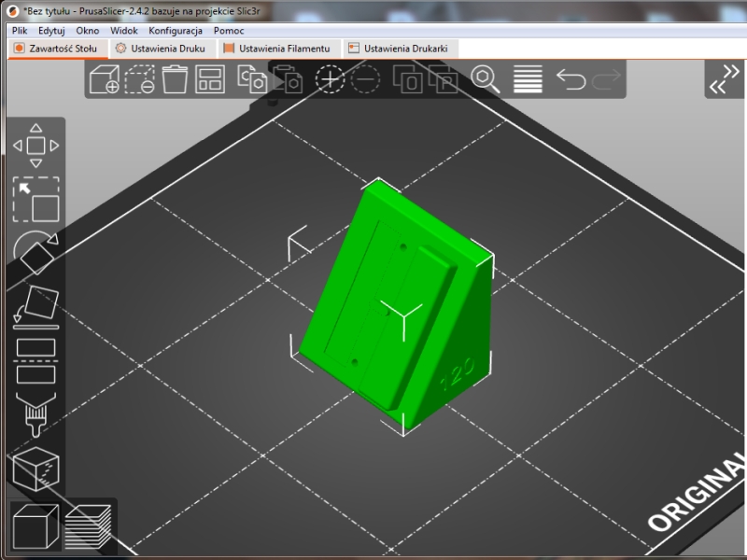Viewport: 747px width, 560px height.
Task: Click the Arrange objects icon
Action: point(211,79)
